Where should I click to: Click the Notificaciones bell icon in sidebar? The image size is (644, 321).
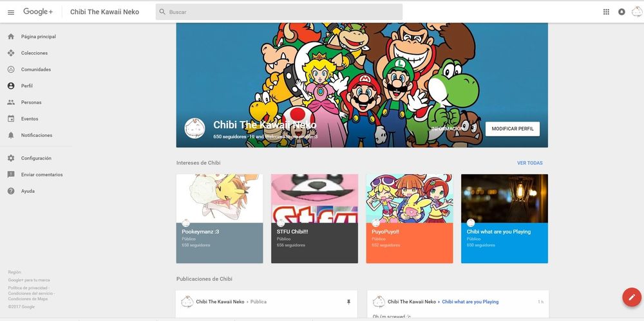point(11,135)
